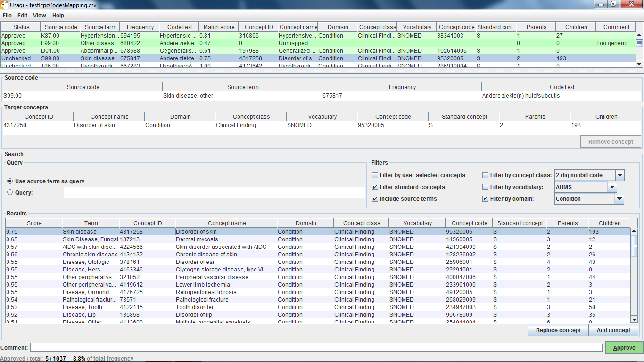This screenshot has width=644, height=362.
Task: Enable Filter by user selected concepts
Action: pyautogui.click(x=375, y=175)
